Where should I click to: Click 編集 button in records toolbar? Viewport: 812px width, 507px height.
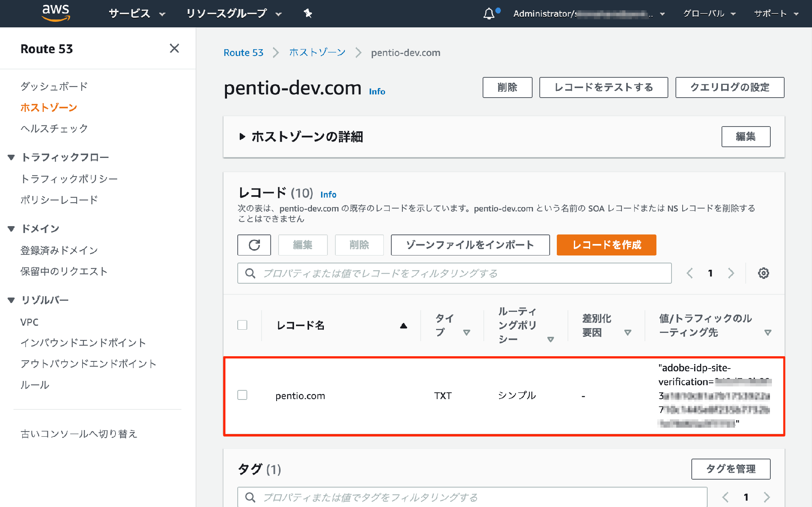click(x=303, y=245)
